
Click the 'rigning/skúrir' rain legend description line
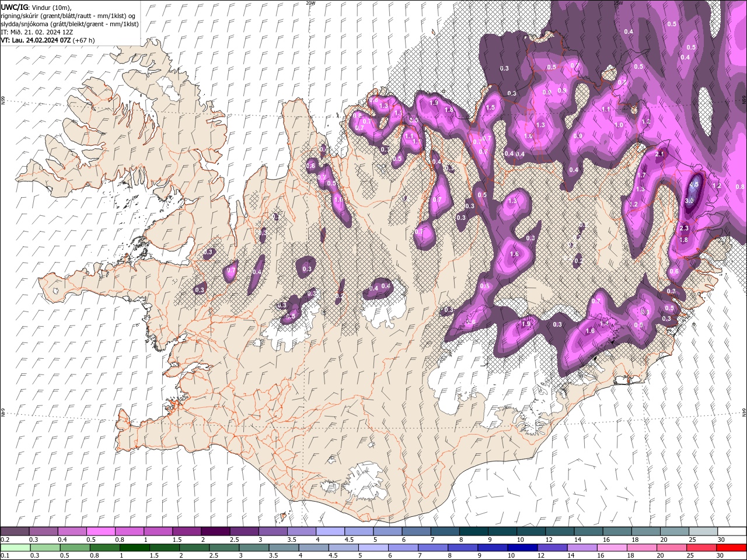pos(69,16)
